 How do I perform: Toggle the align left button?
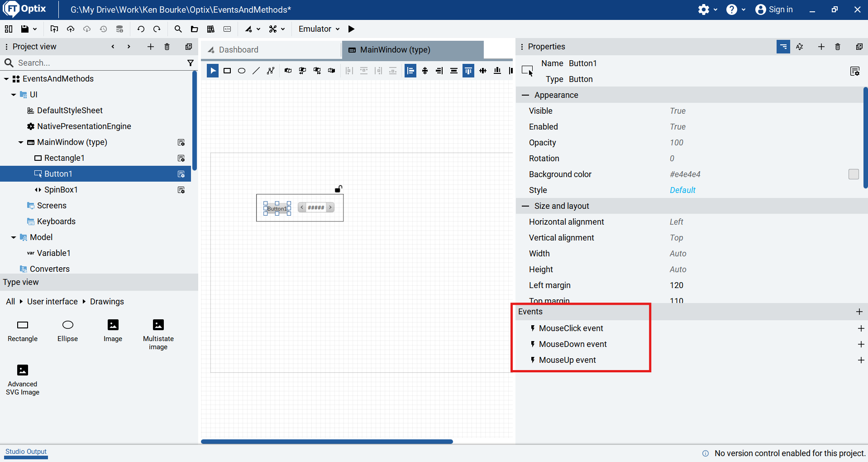click(410, 71)
